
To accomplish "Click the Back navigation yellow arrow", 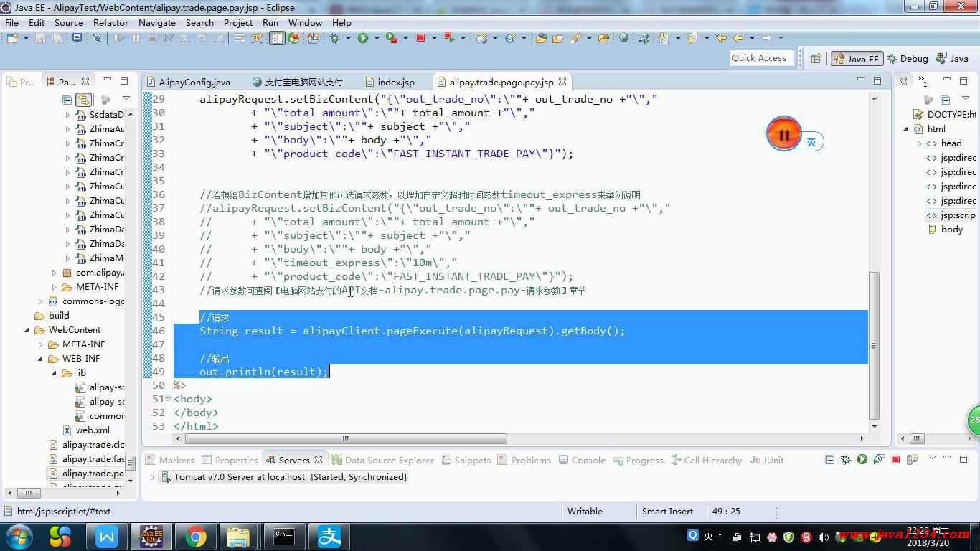I will [x=738, y=38].
